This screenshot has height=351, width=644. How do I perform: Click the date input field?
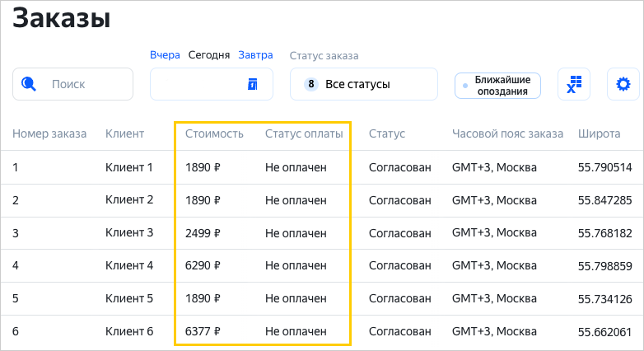(198, 84)
